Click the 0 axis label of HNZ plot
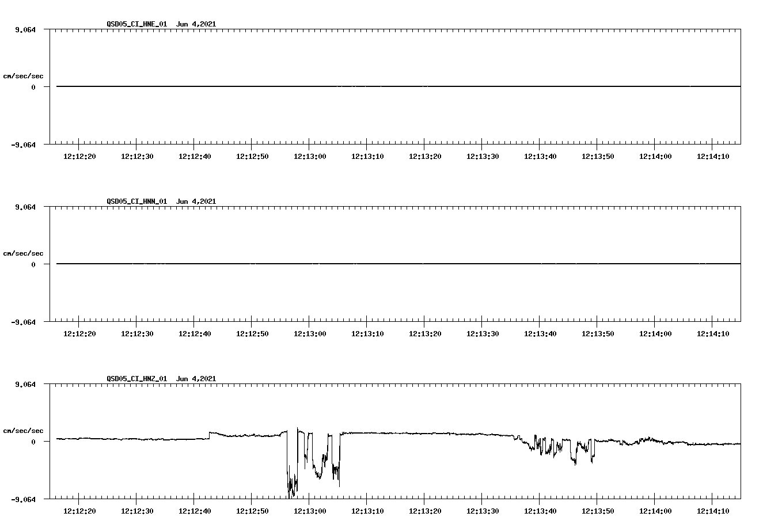Screen dimensions: 782x532 (x=33, y=442)
